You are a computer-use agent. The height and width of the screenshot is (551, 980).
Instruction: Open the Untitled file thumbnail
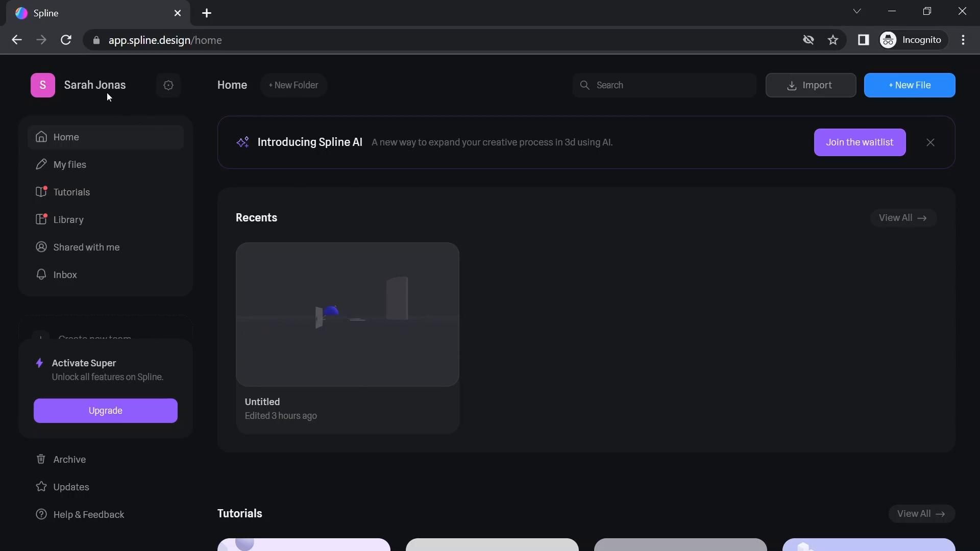coord(347,314)
